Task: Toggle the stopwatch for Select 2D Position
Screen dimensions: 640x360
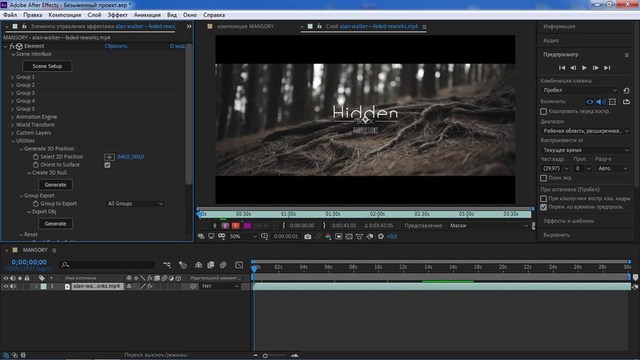Action: [36, 157]
